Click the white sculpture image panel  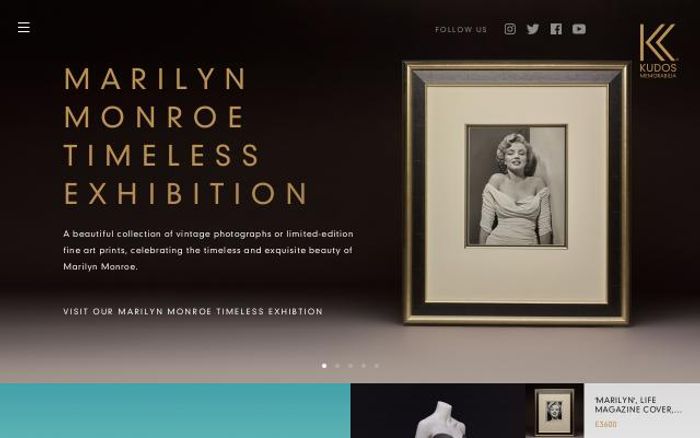point(438,411)
